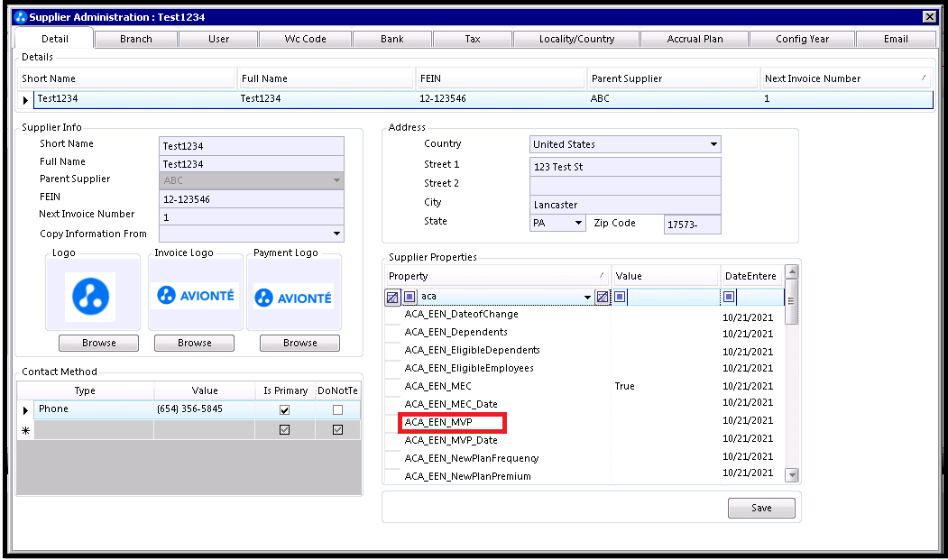
Task: Go to the Accrual Plan tab
Action: (695, 40)
